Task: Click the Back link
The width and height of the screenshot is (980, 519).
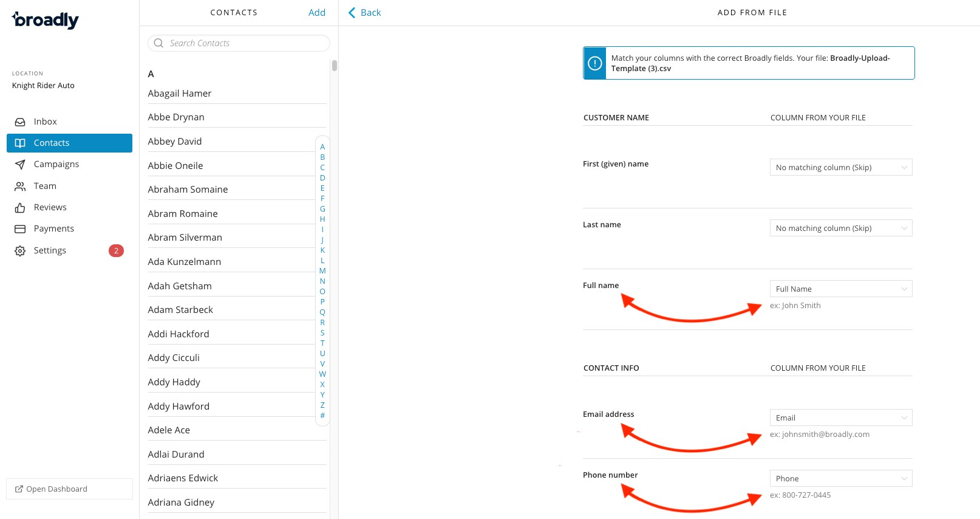Action: point(364,13)
